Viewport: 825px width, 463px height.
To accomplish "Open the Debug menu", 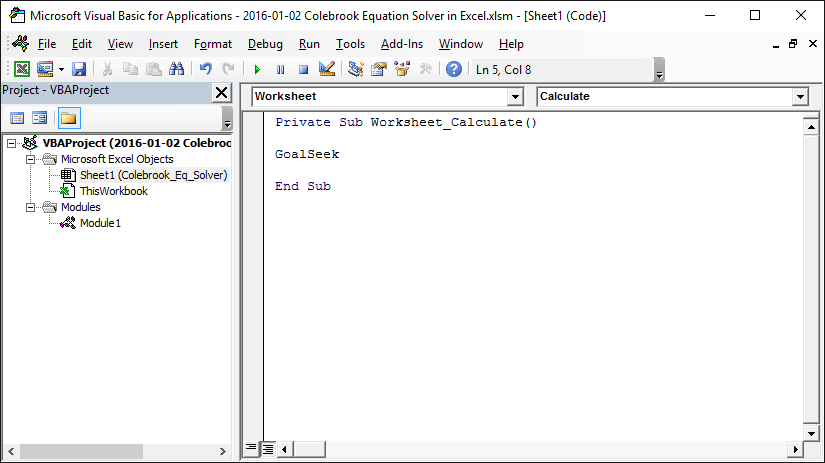I will point(265,44).
